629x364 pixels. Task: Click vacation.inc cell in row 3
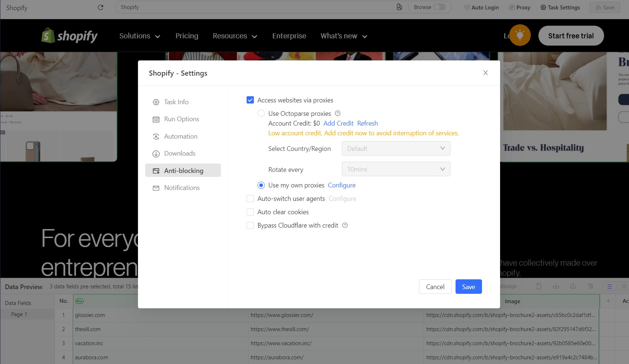coord(160,343)
